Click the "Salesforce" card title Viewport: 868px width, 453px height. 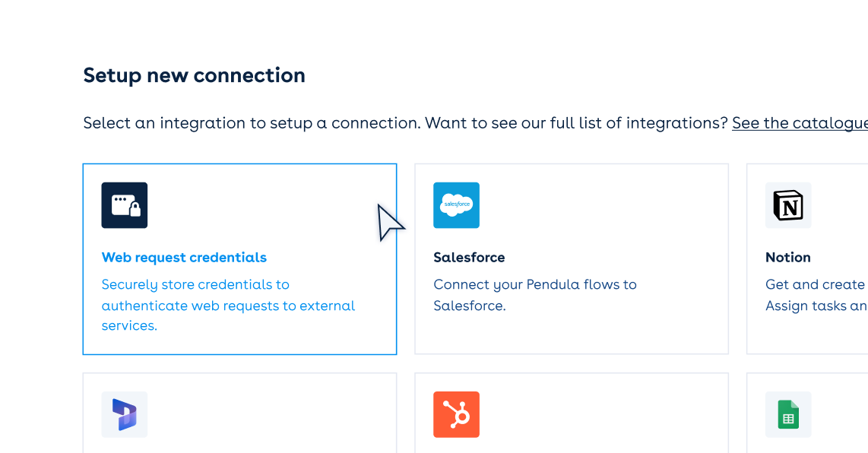(x=469, y=257)
